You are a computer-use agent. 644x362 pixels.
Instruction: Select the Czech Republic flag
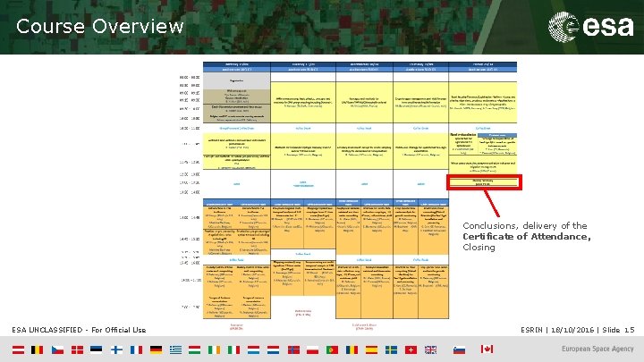pyautogui.click(x=57, y=349)
